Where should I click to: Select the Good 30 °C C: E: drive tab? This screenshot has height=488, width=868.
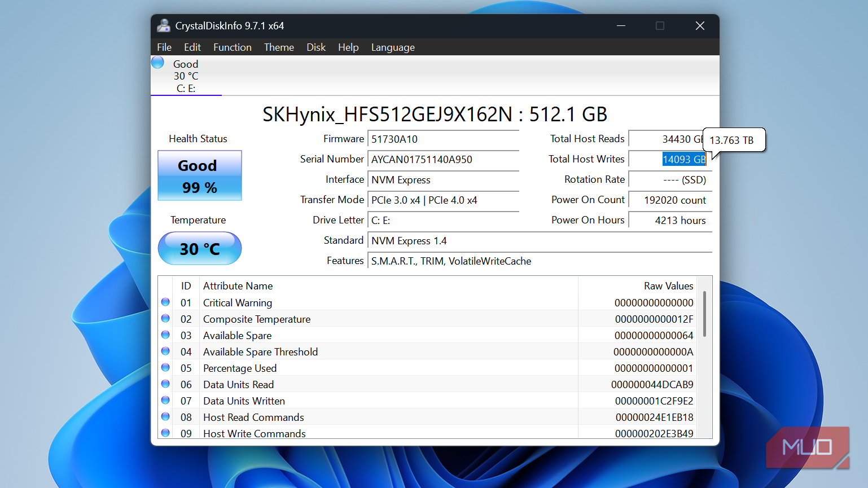(186, 76)
